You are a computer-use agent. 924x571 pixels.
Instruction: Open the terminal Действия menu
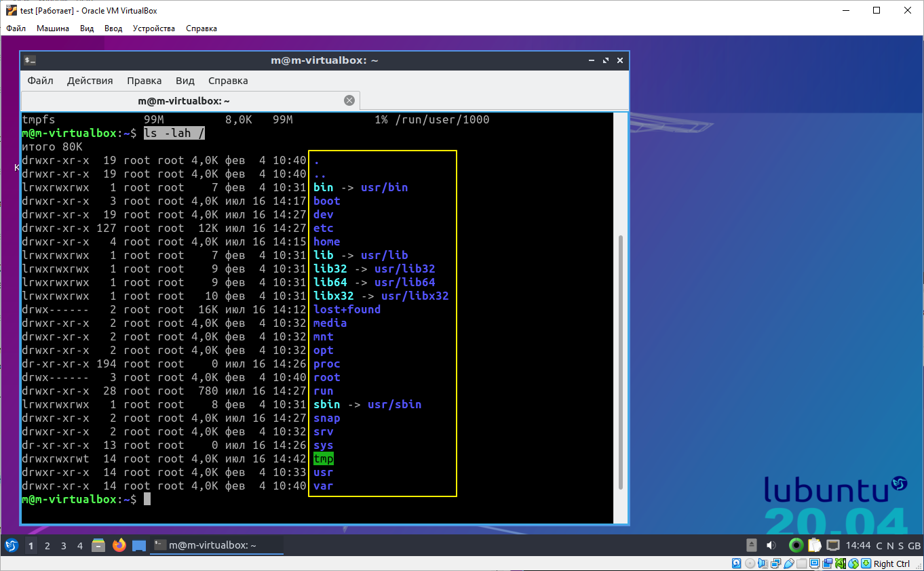coord(90,80)
